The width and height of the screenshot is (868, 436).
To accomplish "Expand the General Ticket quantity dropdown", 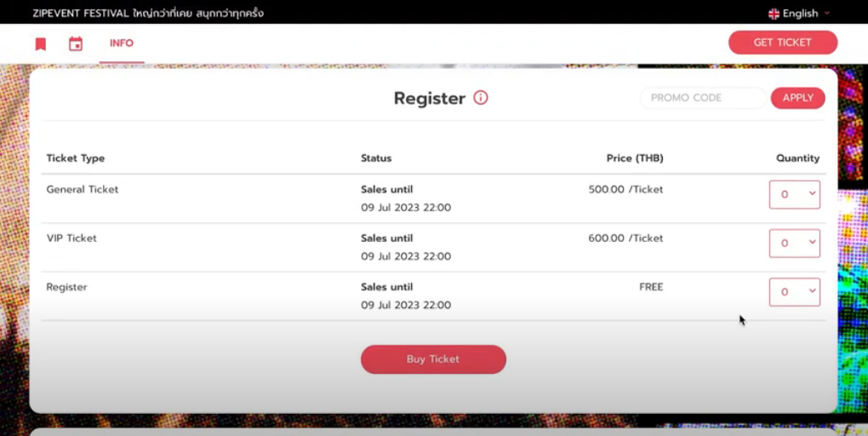I will tap(794, 194).
